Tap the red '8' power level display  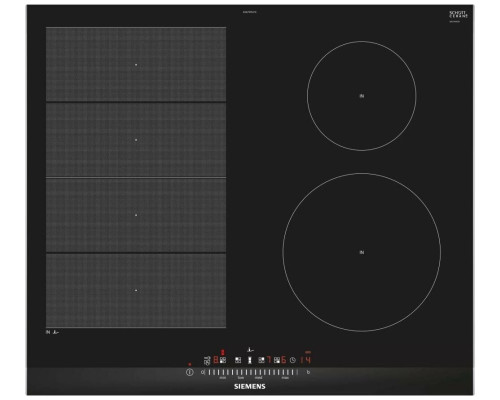(216, 360)
